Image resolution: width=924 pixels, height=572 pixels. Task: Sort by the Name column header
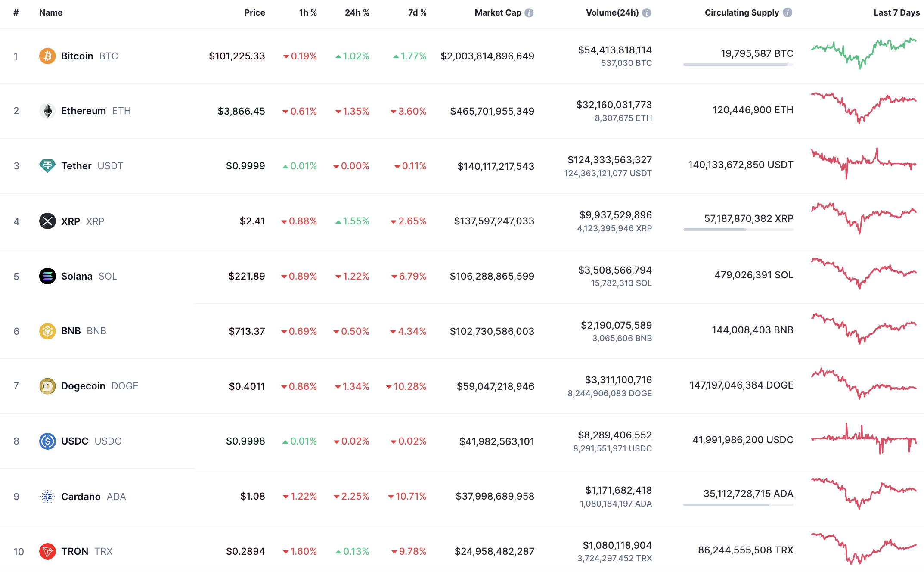click(x=51, y=13)
